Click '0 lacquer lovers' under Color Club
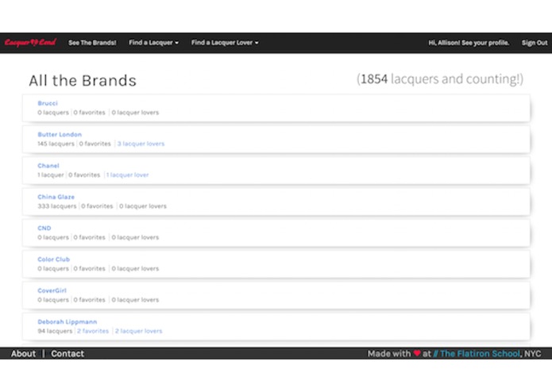 click(135, 268)
